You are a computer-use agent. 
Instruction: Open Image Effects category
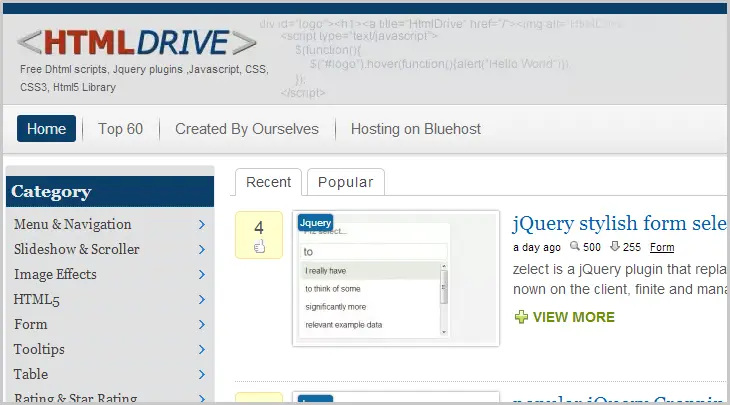point(55,274)
